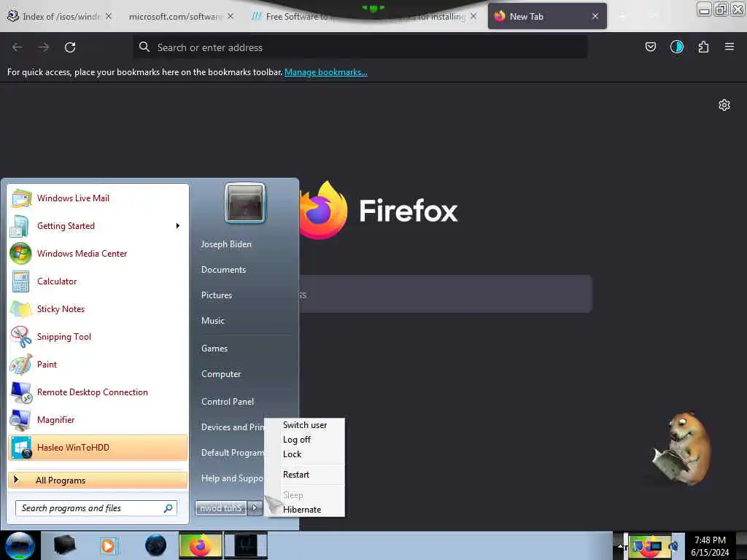Expand All Programs list
Screen dimensions: 747x560
click(x=98, y=480)
